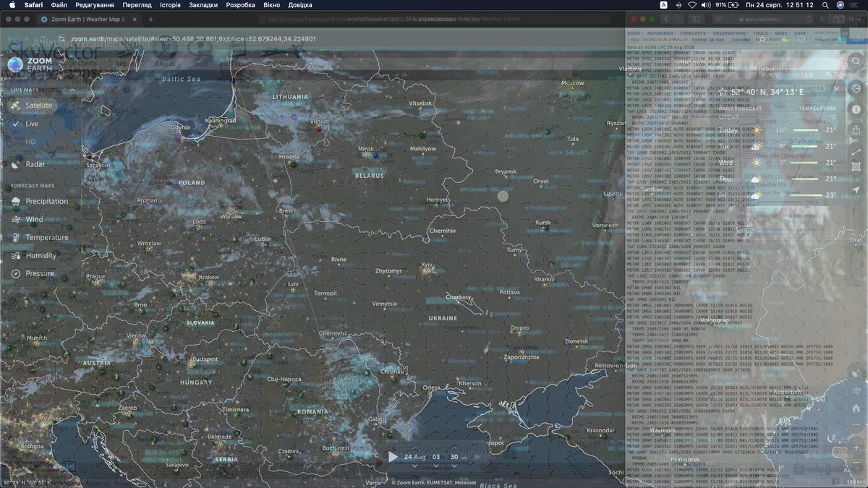Select the Pressure forecast map
This screenshot has width=868, height=488.
(x=32, y=273)
